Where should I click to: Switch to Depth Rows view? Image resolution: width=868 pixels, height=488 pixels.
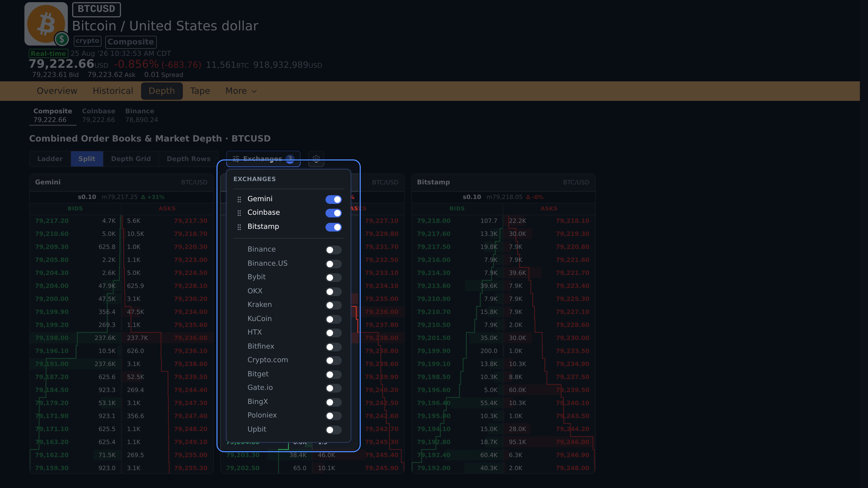click(x=188, y=159)
